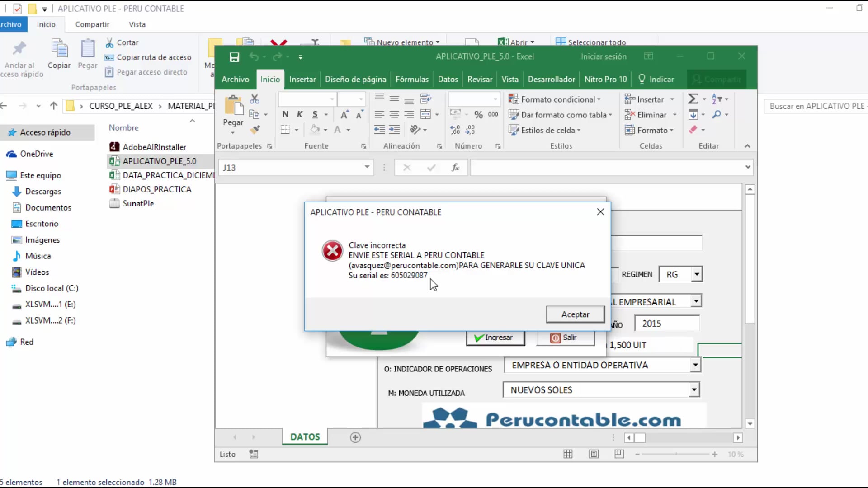Click the Salir button
The width and height of the screenshot is (868, 488).
pos(565,338)
